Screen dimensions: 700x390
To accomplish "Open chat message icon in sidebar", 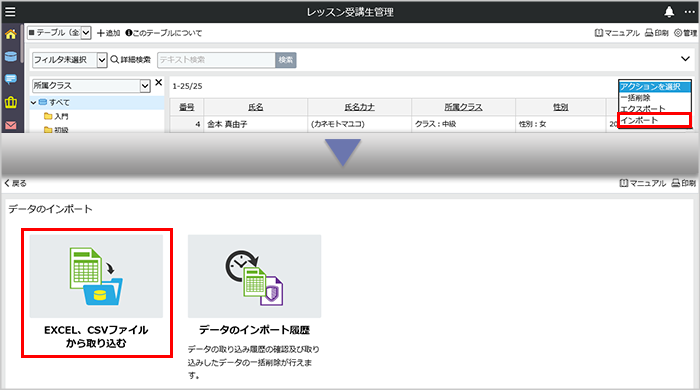I will (x=11, y=79).
